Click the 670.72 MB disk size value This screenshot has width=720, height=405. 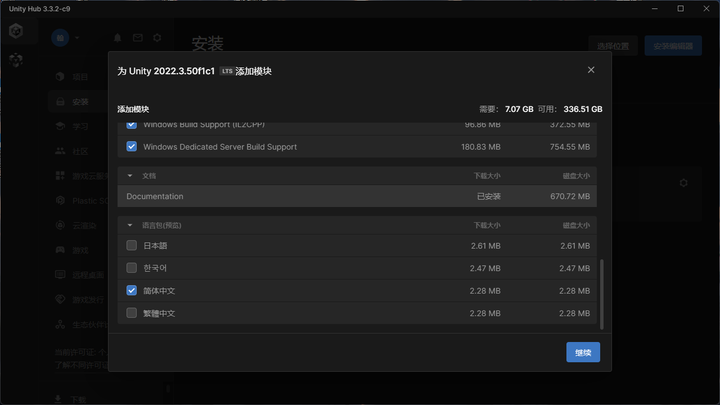pyautogui.click(x=570, y=196)
